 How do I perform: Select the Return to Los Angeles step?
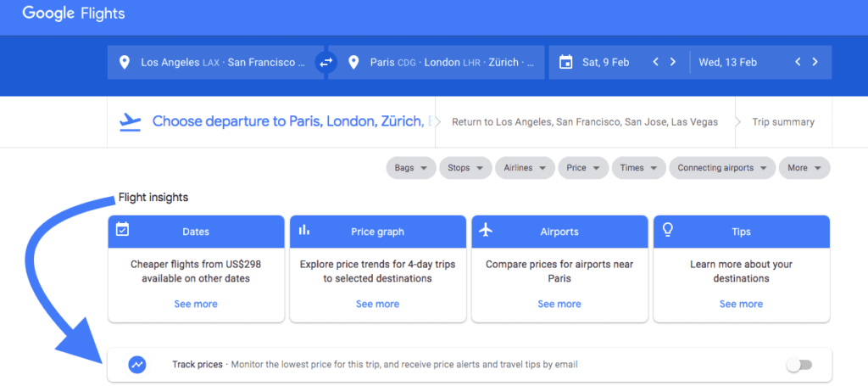pyautogui.click(x=584, y=122)
